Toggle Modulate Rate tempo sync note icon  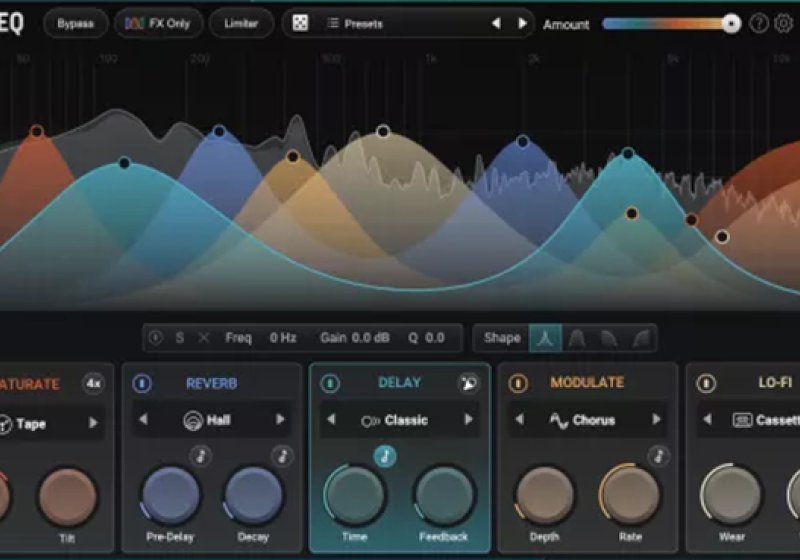(x=659, y=455)
